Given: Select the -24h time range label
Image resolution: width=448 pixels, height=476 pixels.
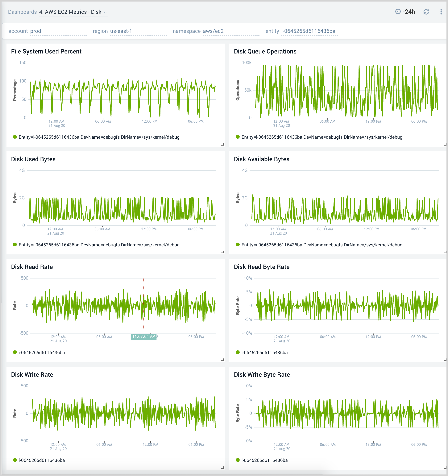Looking at the screenshot, I should tap(409, 11).
